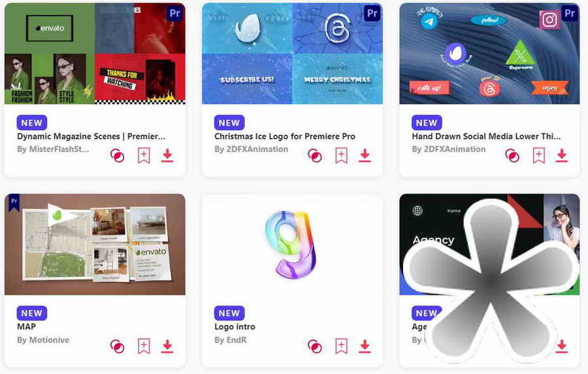Open the EndR author link
This screenshot has width=588, height=374.
click(x=237, y=340)
